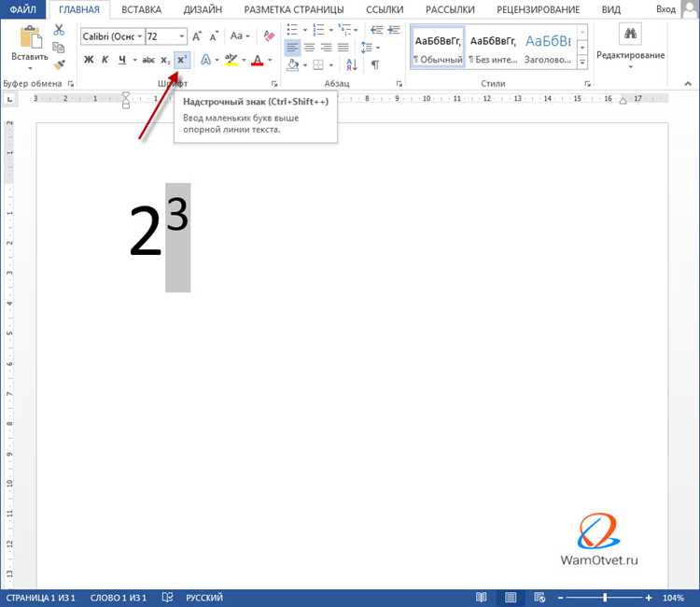
Task: Switch to the ВИД tab
Action: (x=610, y=9)
